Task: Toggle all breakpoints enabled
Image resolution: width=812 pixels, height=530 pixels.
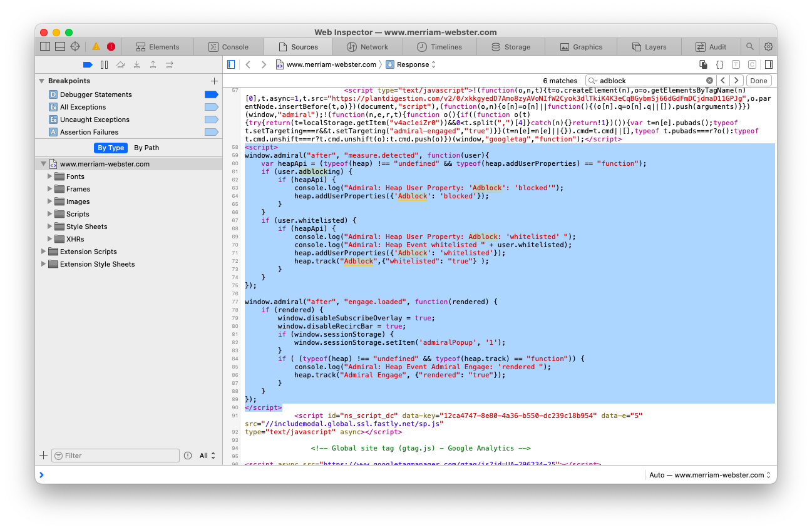Action: 88,64
